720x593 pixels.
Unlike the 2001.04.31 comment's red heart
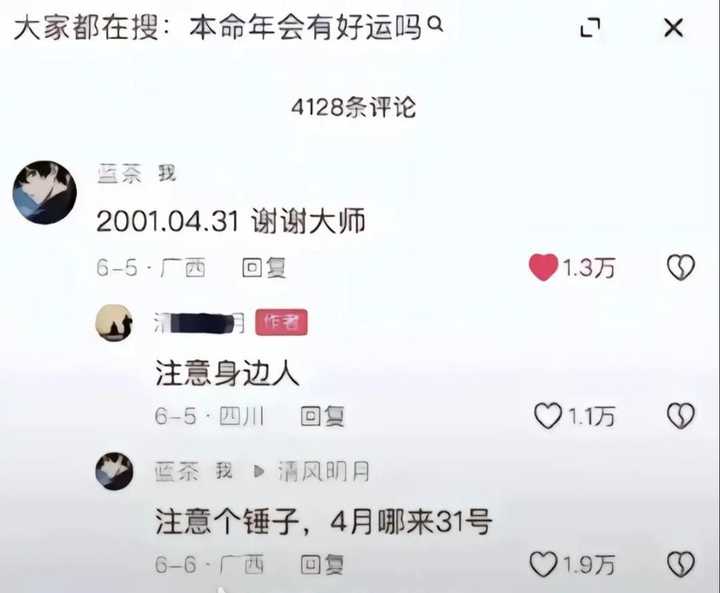(x=543, y=267)
